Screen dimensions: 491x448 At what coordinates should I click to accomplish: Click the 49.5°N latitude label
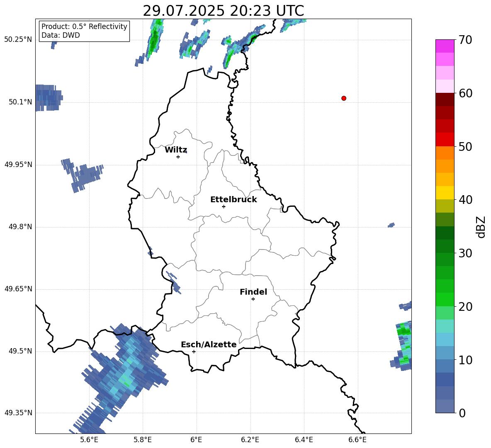click(x=20, y=351)
